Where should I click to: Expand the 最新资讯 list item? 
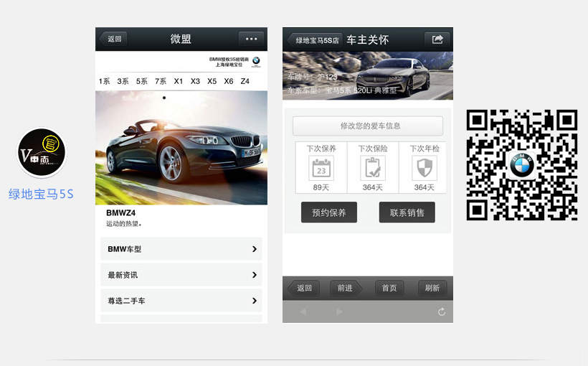[181, 275]
